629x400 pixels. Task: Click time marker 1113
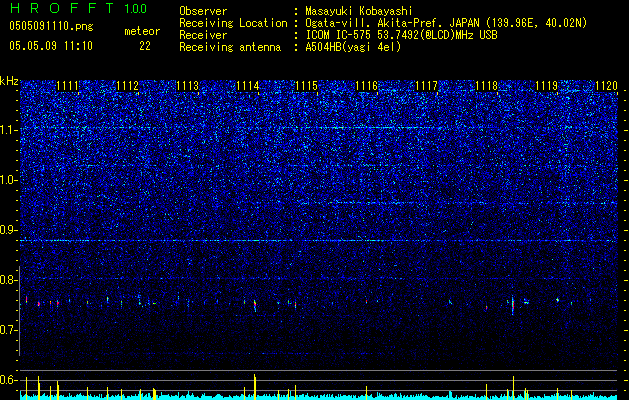coord(187,86)
